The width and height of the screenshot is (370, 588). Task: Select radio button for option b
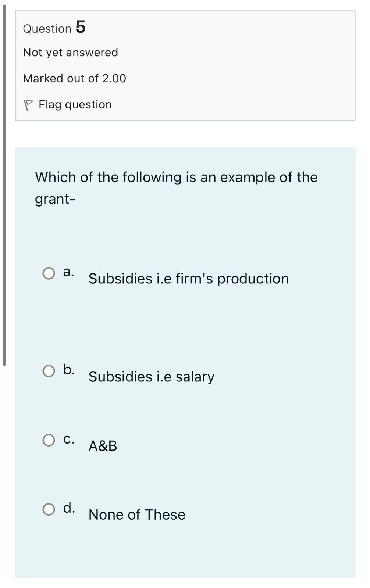coord(49,371)
